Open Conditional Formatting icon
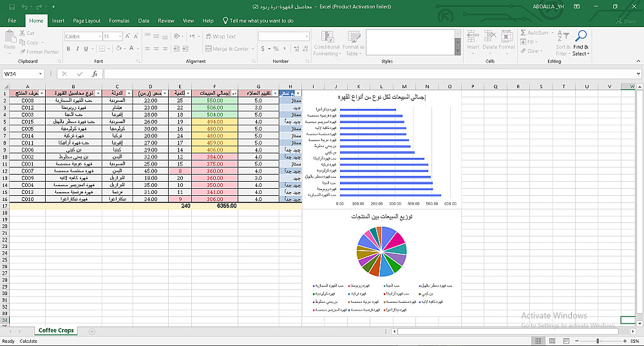 (x=327, y=37)
